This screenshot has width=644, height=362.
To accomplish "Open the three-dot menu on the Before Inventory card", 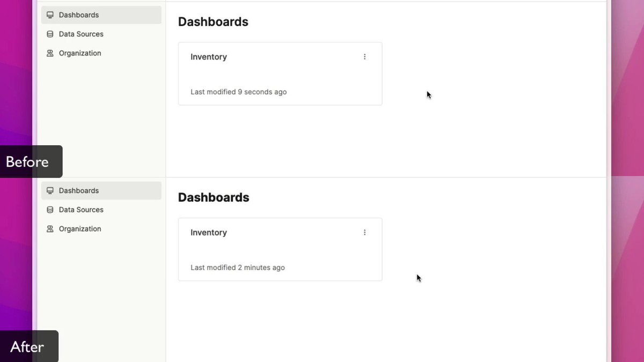I will point(364,57).
